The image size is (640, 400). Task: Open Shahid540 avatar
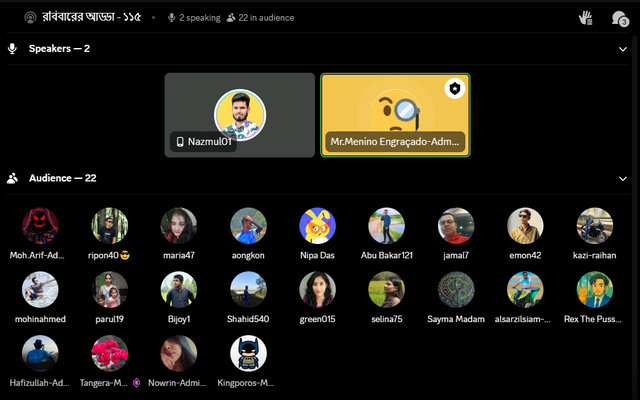tap(248, 289)
